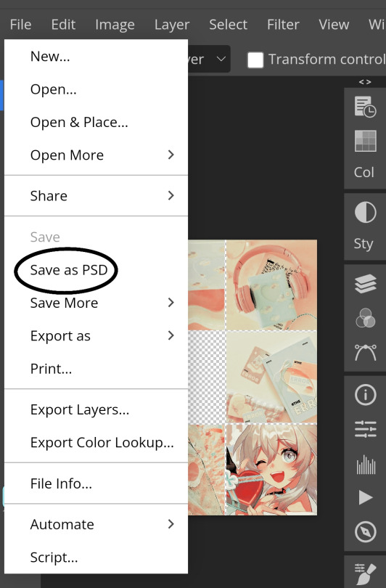
Task: Open the Brush settings icon
Action: coord(365,573)
